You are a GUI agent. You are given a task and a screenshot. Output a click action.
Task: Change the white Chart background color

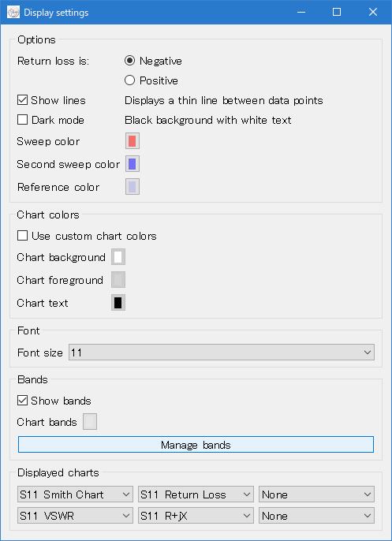pos(118,257)
